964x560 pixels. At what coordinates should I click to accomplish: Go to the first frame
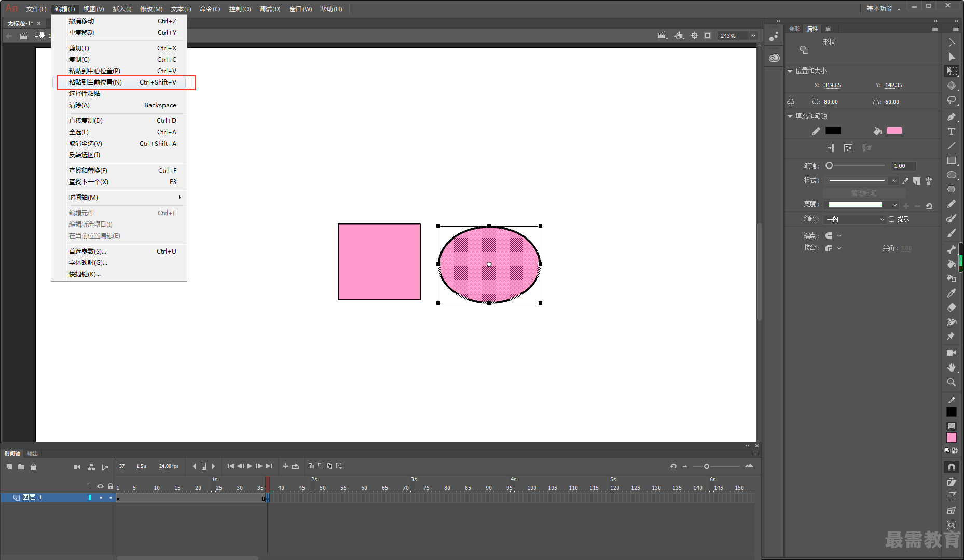[x=231, y=466]
